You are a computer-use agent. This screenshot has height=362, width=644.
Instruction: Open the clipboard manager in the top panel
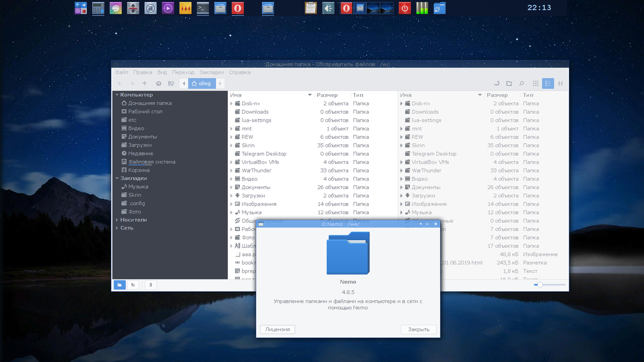tap(311, 8)
